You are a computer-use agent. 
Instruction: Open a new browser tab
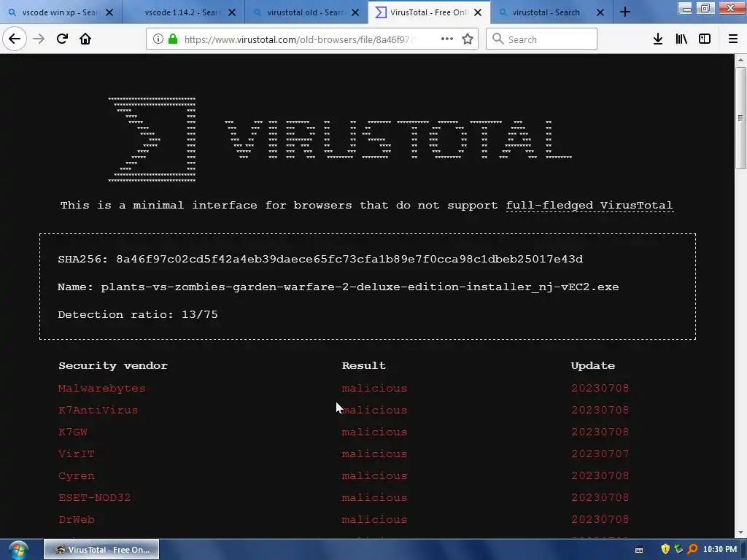tap(625, 12)
